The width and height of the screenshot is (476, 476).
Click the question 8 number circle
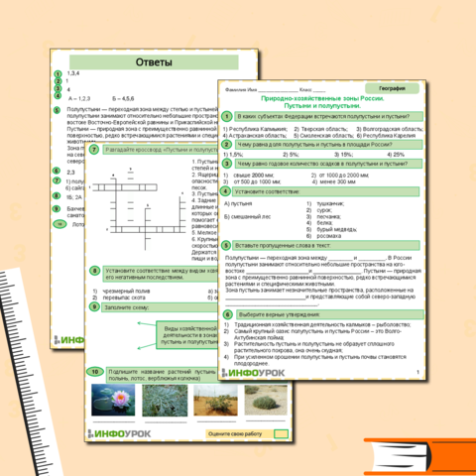coord(94,271)
